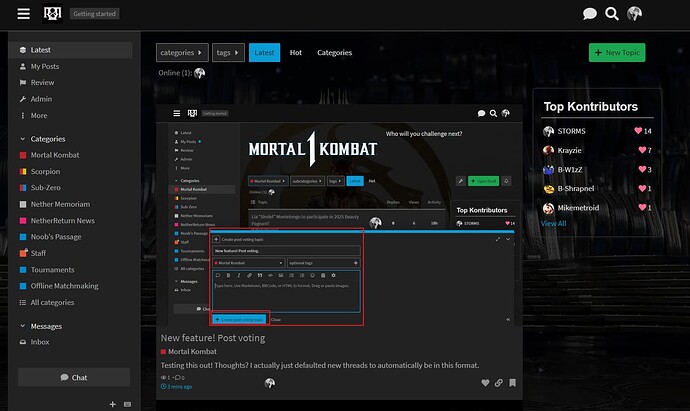
Task: Open keyboard shortcuts icon at sidebar bottom
Action: pyautogui.click(x=127, y=404)
